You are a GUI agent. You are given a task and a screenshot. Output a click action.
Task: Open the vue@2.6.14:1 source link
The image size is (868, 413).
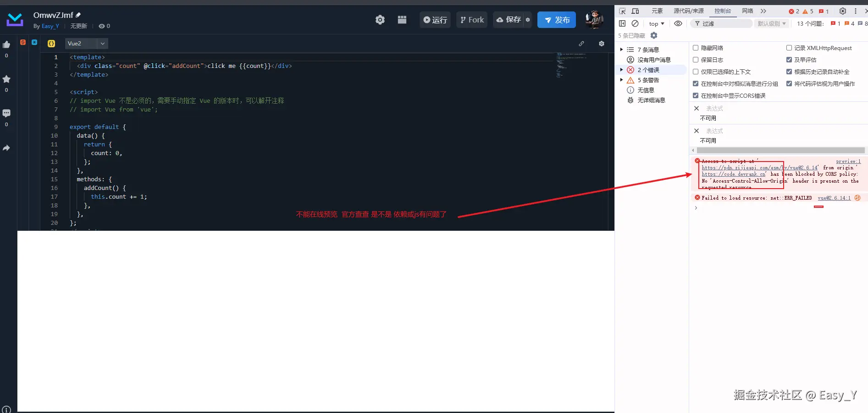point(834,198)
